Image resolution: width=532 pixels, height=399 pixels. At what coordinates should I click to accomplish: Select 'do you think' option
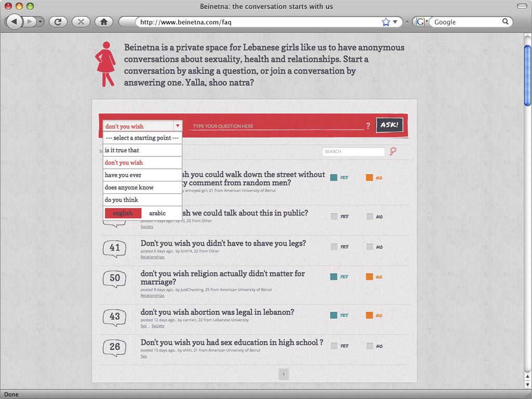pos(142,200)
